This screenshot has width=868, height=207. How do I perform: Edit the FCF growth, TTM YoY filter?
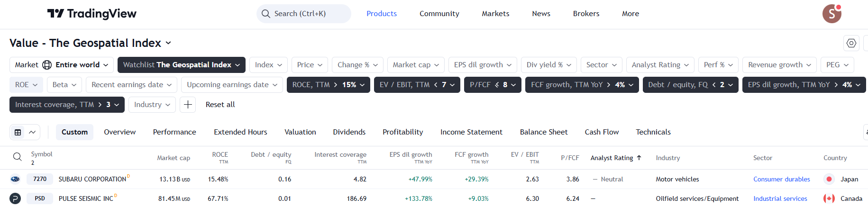point(582,85)
